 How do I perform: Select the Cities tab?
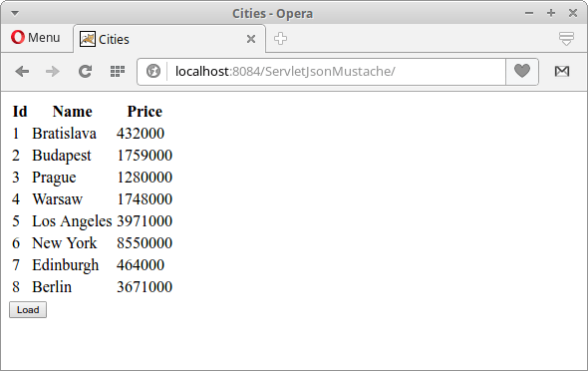coord(169,39)
